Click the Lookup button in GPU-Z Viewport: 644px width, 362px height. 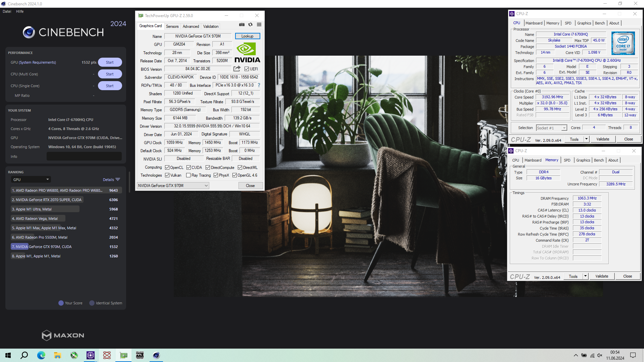click(x=247, y=36)
